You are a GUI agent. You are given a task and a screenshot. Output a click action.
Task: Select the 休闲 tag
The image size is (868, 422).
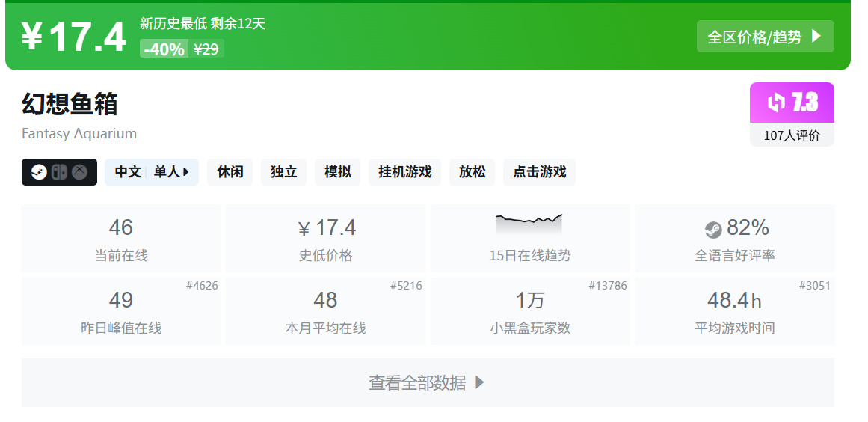coord(230,172)
